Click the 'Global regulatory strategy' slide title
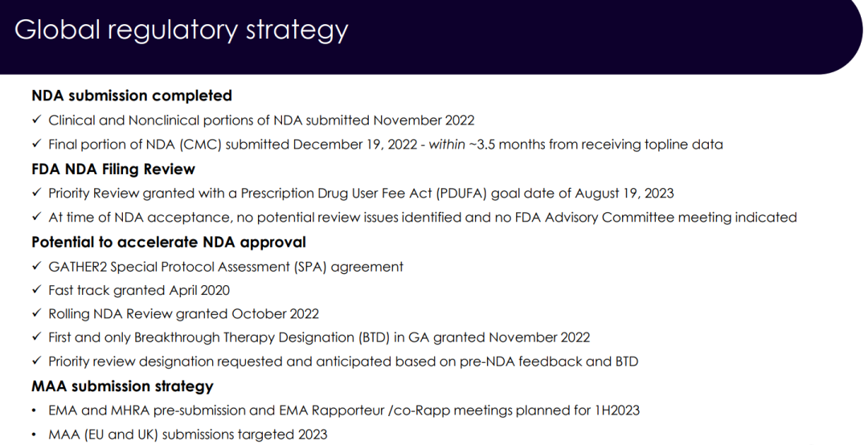868x445 pixels. click(181, 30)
